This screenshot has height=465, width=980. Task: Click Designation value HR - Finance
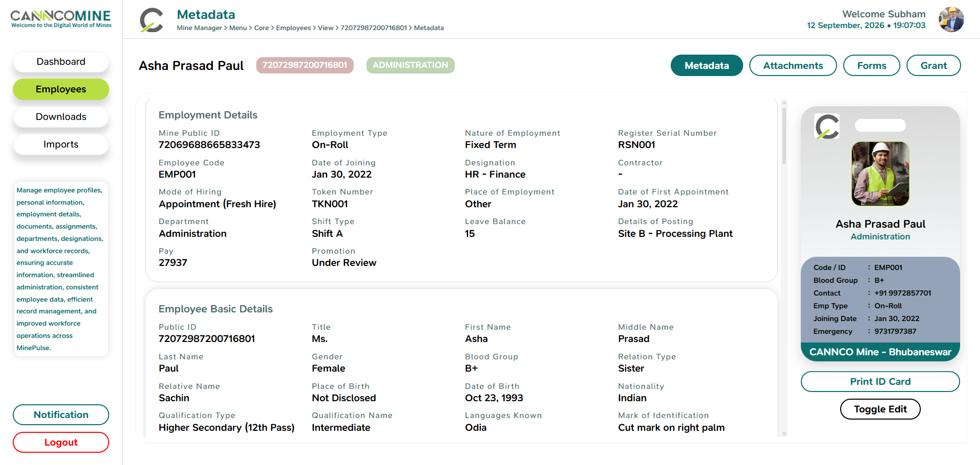[x=495, y=175]
